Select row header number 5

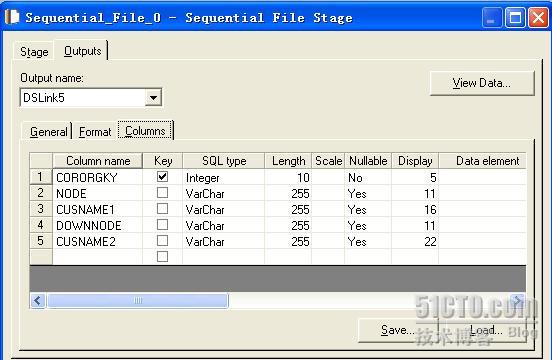(x=41, y=241)
